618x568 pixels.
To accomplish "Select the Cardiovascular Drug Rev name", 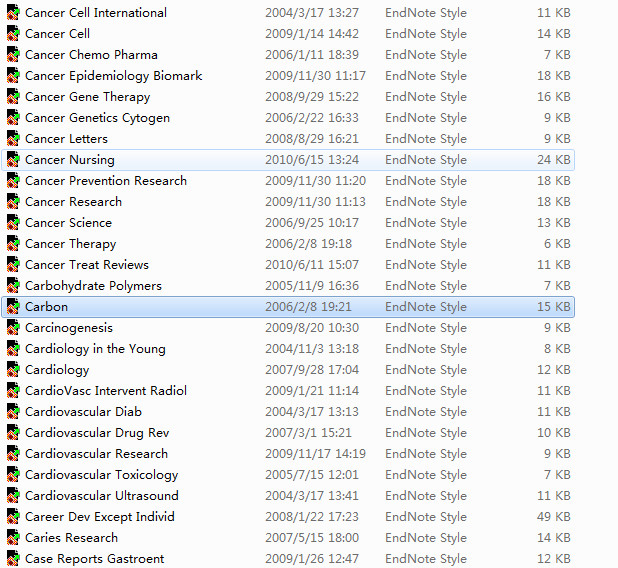I will [x=97, y=433].
